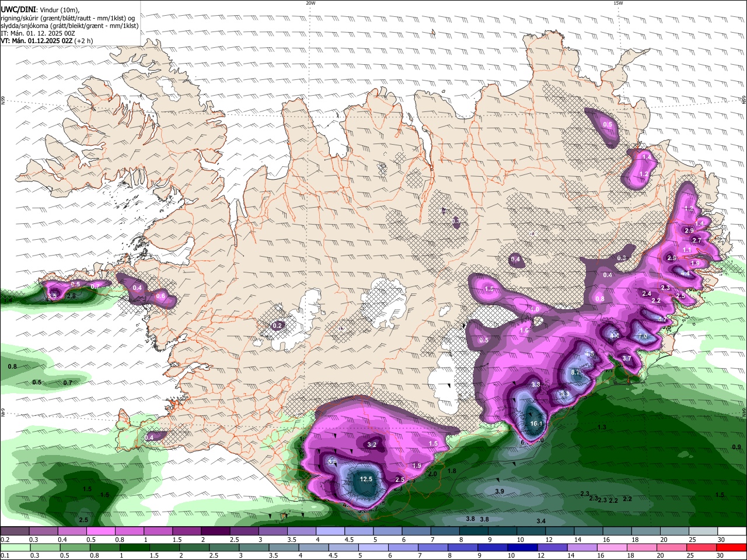The height and width of the screenshot is (560, 747).
Task: Click the 1.3 value in the green area
Action: click(602, 428)
